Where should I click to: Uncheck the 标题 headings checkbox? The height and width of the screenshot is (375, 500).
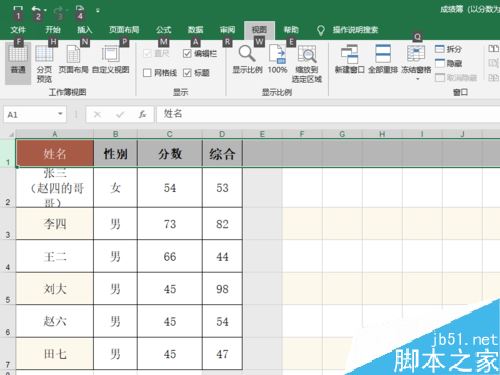point(187,73)
